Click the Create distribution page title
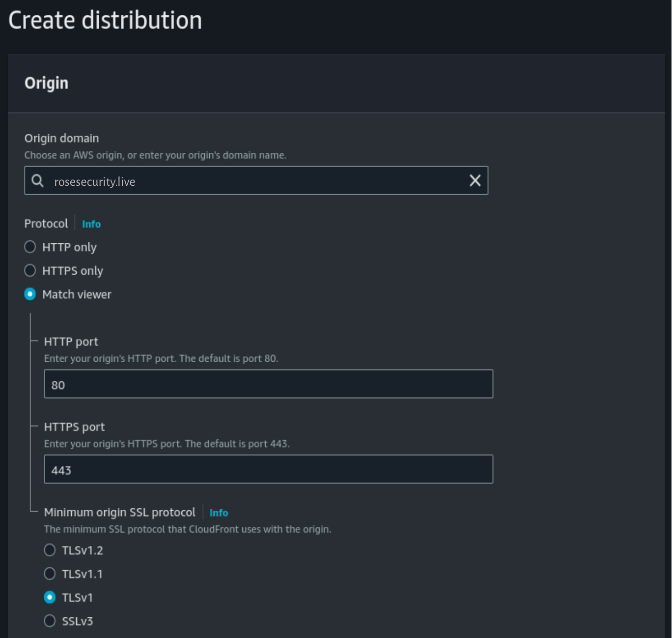Image resolution: width=672 pixels, height=638 pixels. pos(105,21)
